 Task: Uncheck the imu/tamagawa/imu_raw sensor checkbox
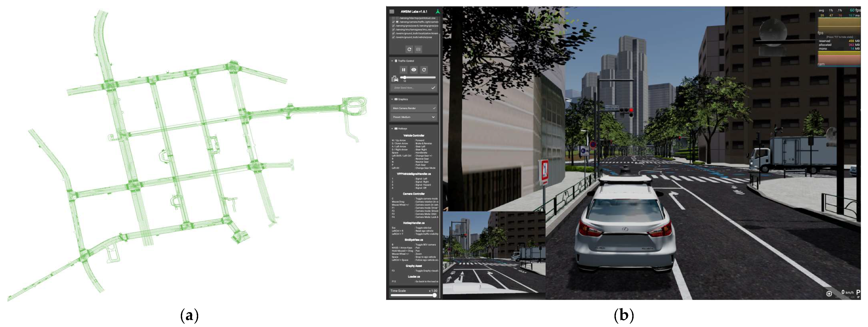coord(393,30)
